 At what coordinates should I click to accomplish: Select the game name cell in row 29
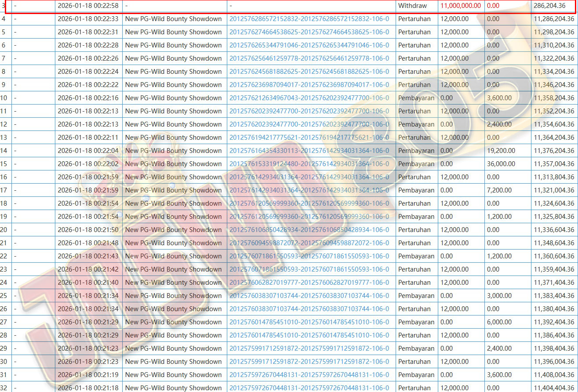[173, 348]
